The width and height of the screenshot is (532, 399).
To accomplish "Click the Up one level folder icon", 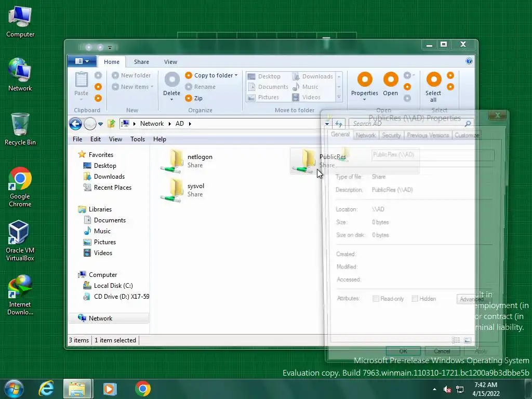I will (x=111, y=124).
